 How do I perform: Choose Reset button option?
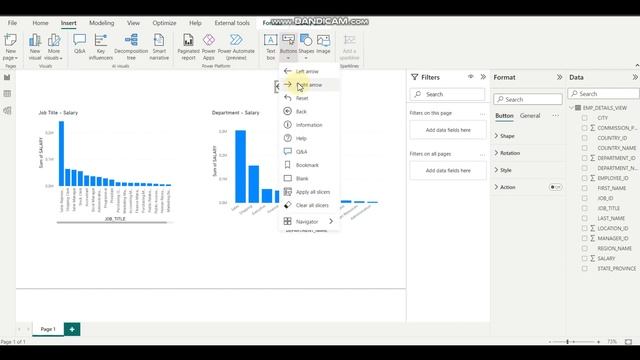tap(309, 98)
